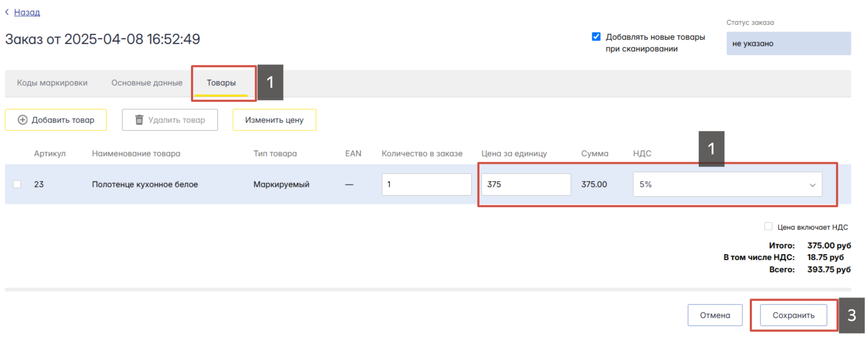Open the НДС 5% dropdown
The width and height of the screenshot is (868, 356).
coord(727,184)
